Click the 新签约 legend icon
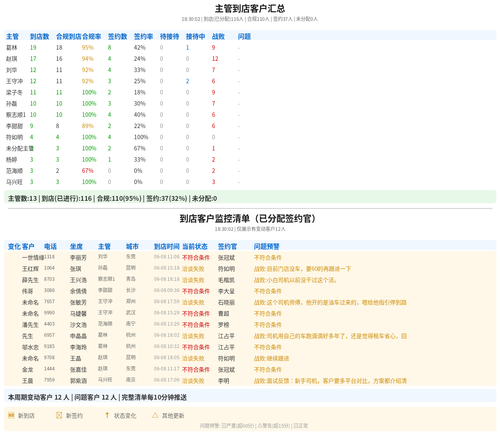This screenshot has height=448, width=500. coord(59,415)
